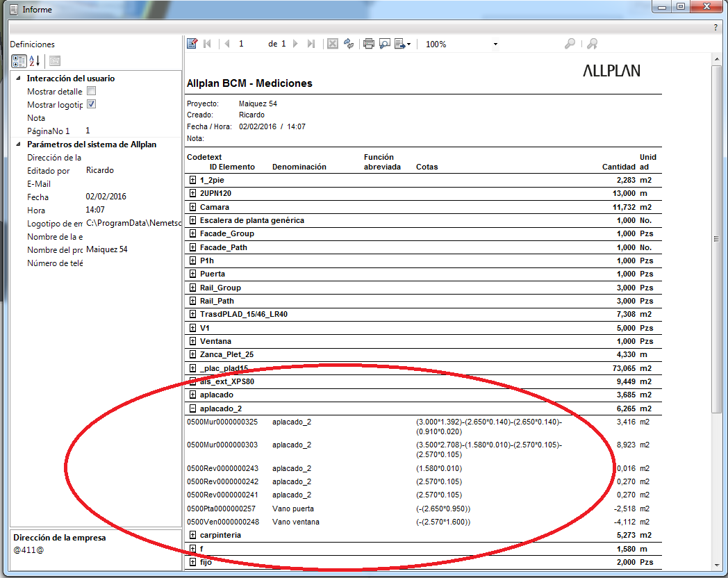The height and width of the screenshot is (578, 728).
Task: Open the 100% zoom level dropdown
Action: [495, 44]
